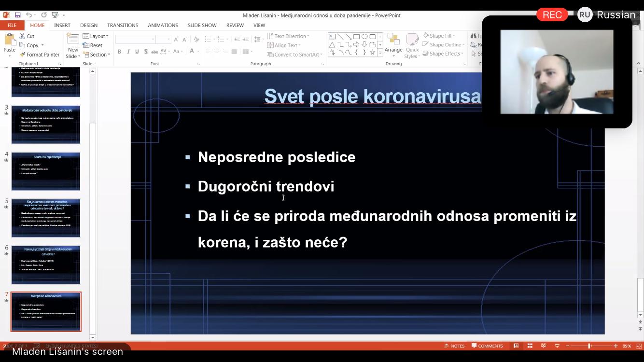
Task: Open font size combo box
Action: pos(164,39)
